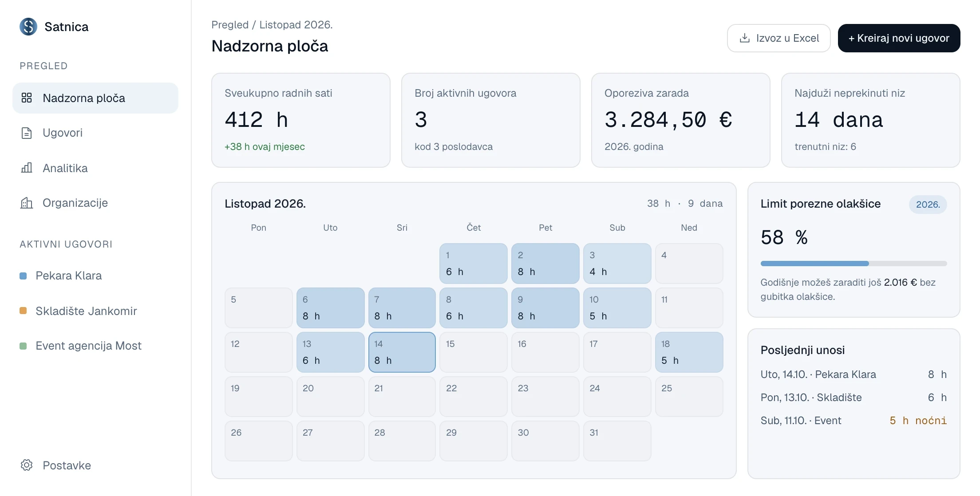
Task: Click the tax limit progress bar
Action: [x=854, y=264]
